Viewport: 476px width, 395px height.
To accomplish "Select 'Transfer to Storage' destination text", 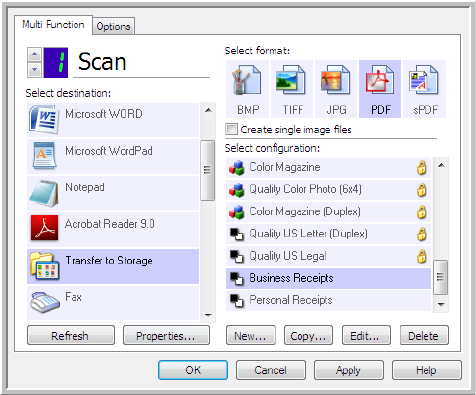I will 109,260.
